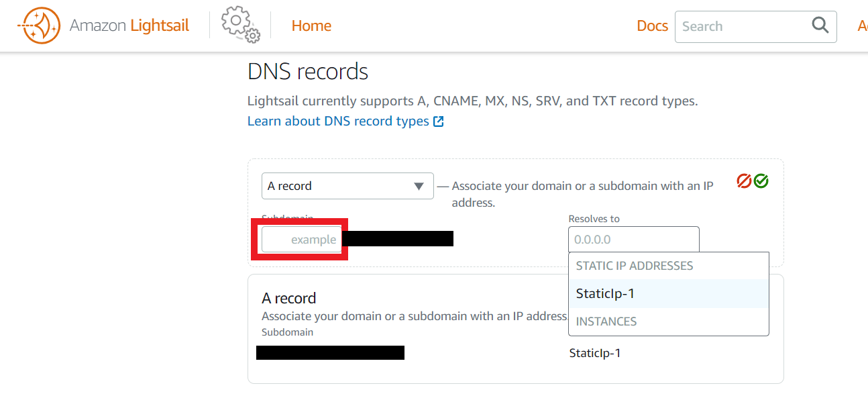This screenshot has height=396, width=868.
Task: Click the search magnifier icon
Action: [x=820, y=26]
